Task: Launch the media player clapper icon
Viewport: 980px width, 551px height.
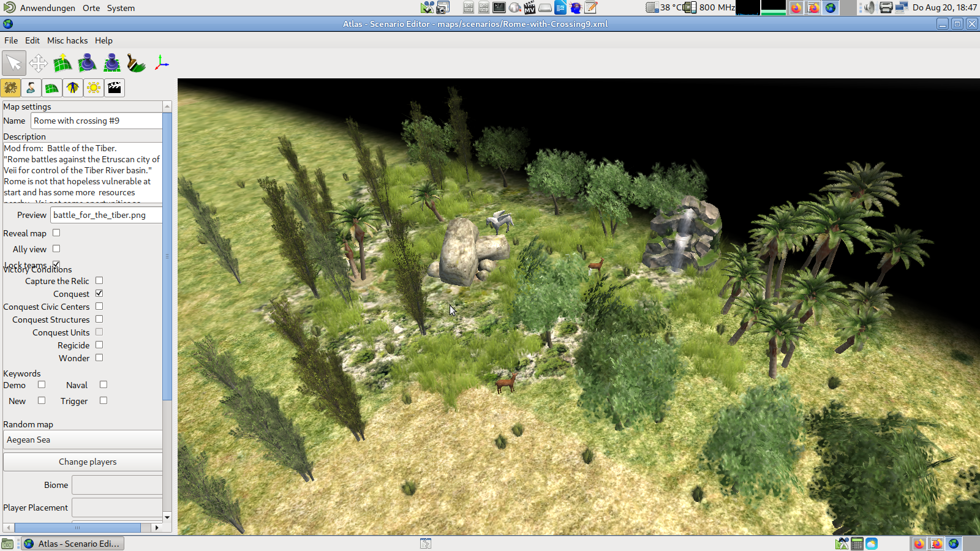Action: (530, 7)
